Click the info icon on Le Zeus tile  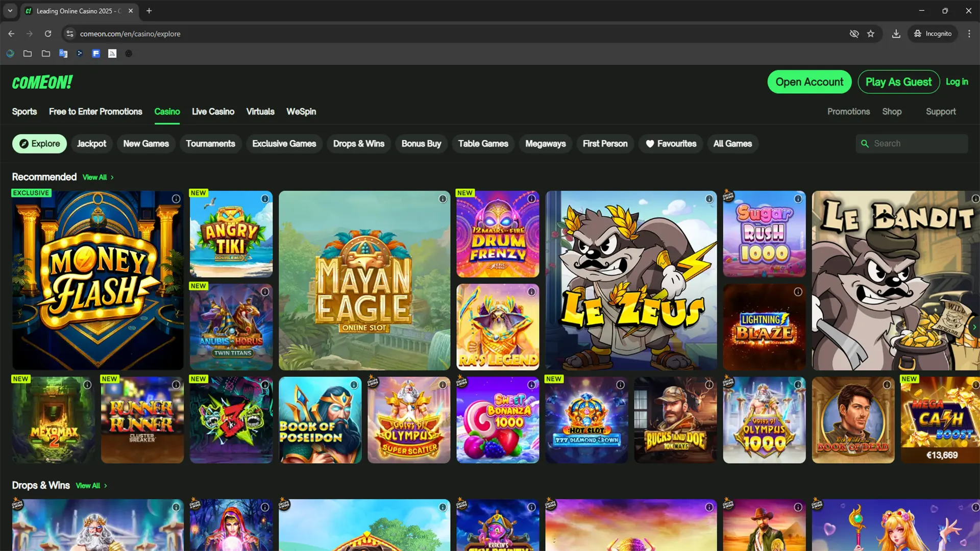point(709,199)
